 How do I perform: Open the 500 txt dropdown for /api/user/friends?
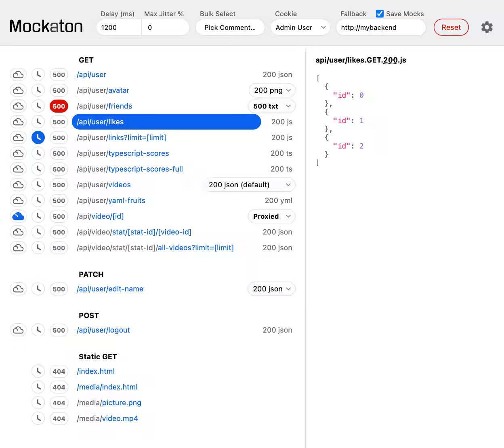pos(271,106)
